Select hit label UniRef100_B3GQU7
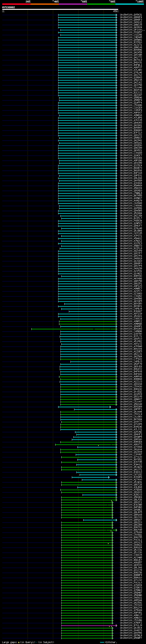146x644 pixels. point(131,311)
